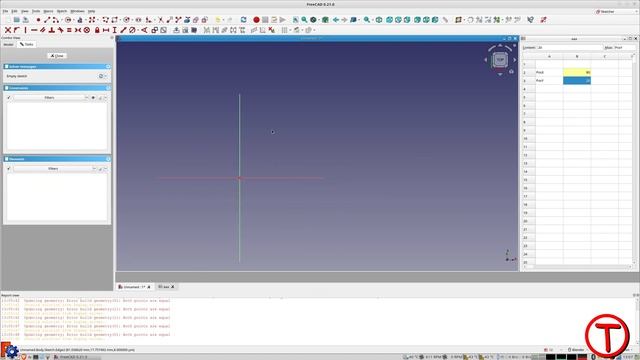
Task: Collapse the Solver messages section
Action: [x=108, y=66]
